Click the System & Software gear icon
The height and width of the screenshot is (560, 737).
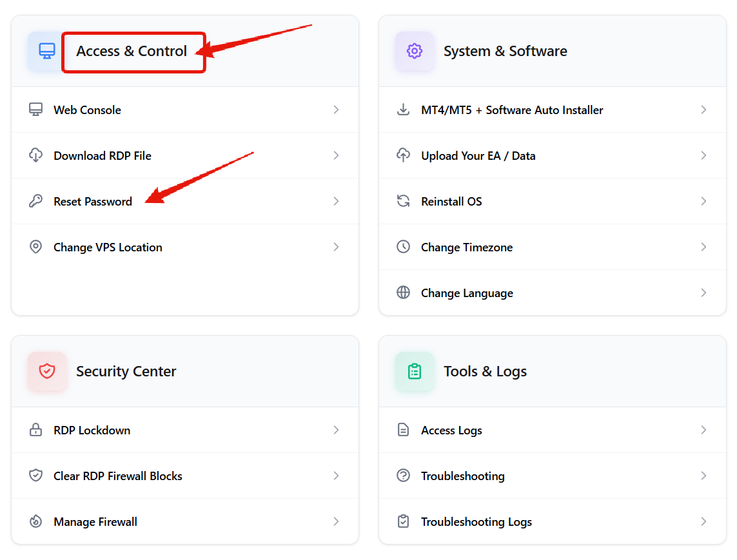pos(414,51)
